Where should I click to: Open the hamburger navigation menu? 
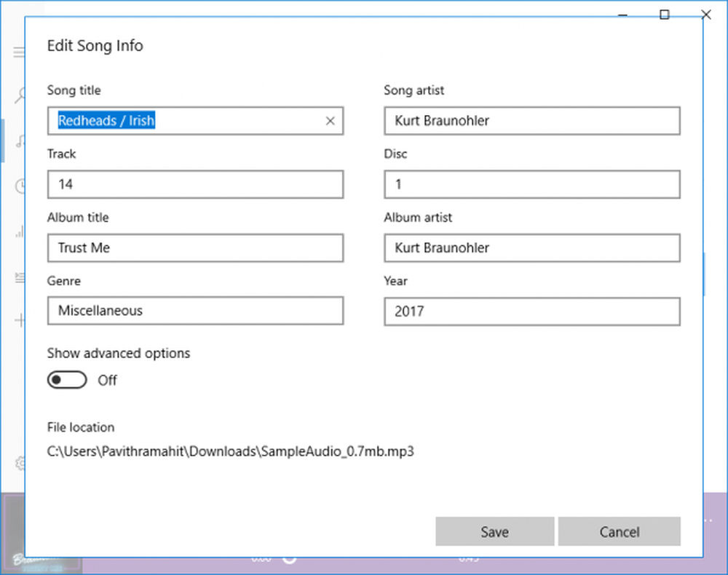19,52
